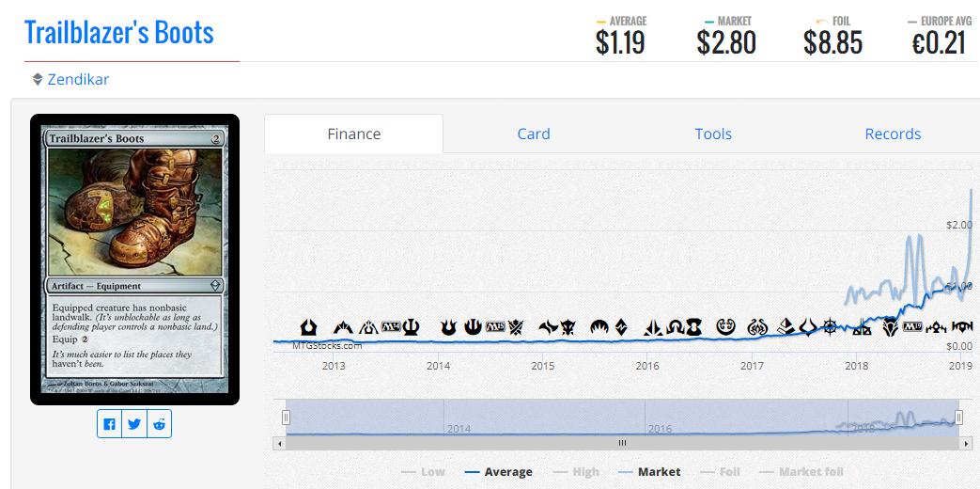This screenshot has height=489, width=980.
Task: Click the navigator scrollbar thumb
Action: 623,443
